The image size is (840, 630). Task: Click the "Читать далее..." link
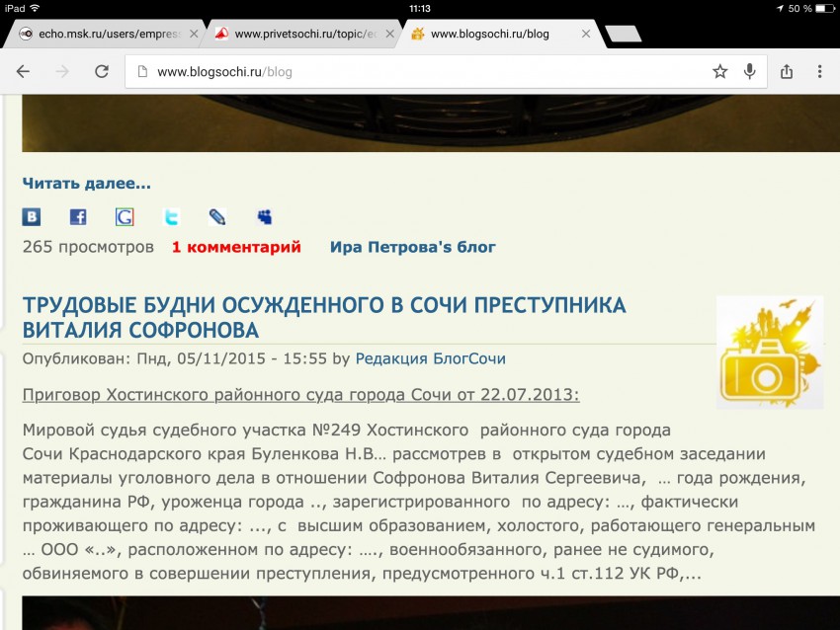[x=87, y=183]
